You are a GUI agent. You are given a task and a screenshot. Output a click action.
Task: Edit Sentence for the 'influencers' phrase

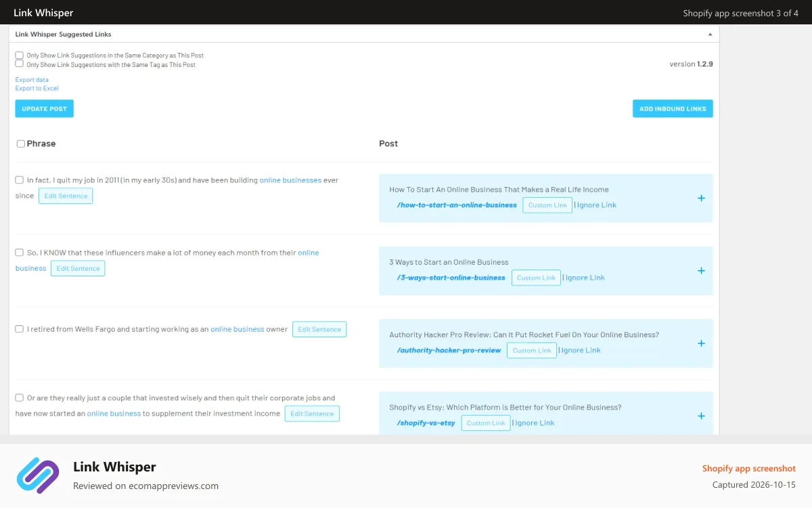[78, 268]
